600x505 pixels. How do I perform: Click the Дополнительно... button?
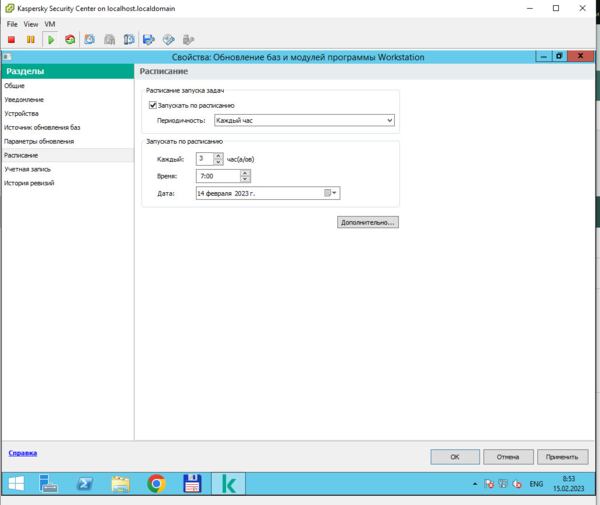[x=368, y=222]
